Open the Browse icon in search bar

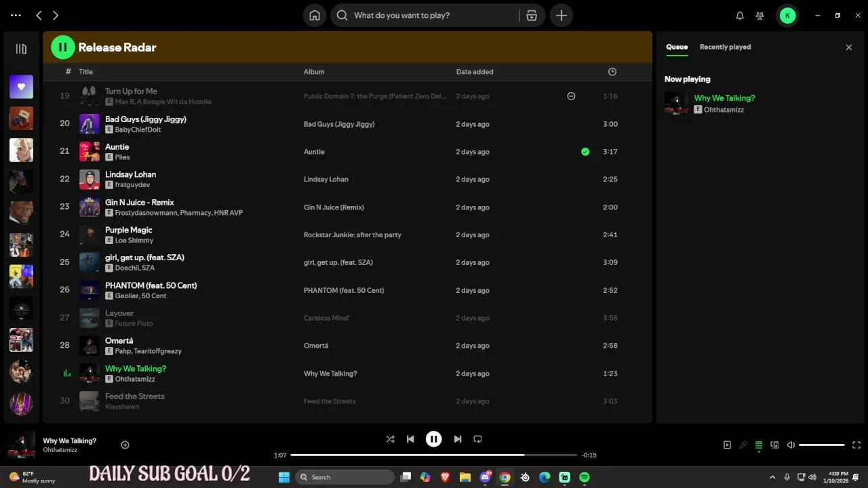coord(532,15)
